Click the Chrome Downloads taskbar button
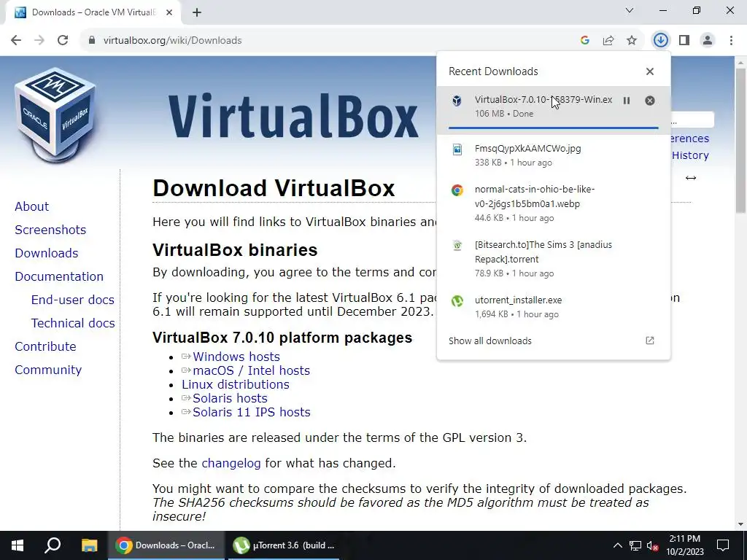Viewport: 747px width, 560px height. (x=166, y=545)
